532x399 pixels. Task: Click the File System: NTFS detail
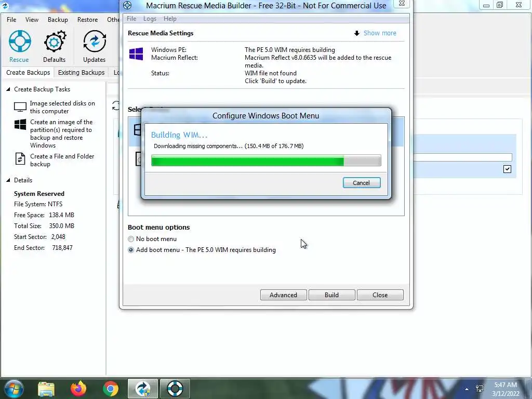pyautogui.click(x=38, y=204)
